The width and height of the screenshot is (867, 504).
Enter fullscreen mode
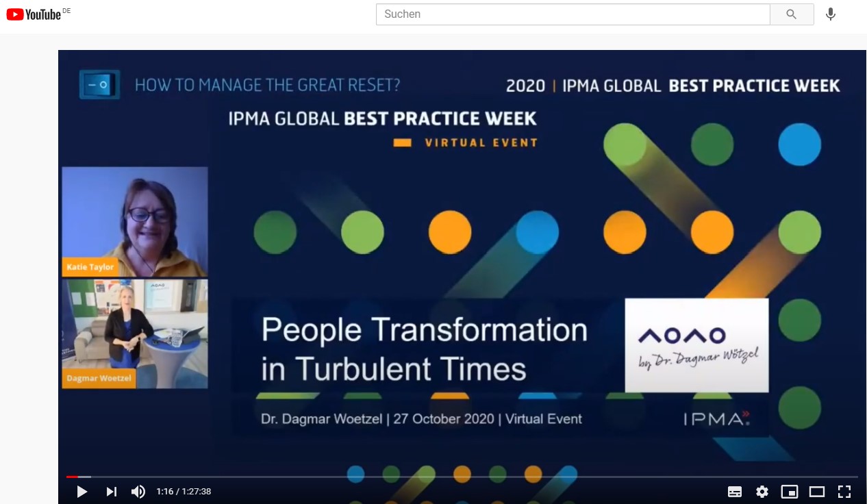pyautogui.click(x=844, y=492)
